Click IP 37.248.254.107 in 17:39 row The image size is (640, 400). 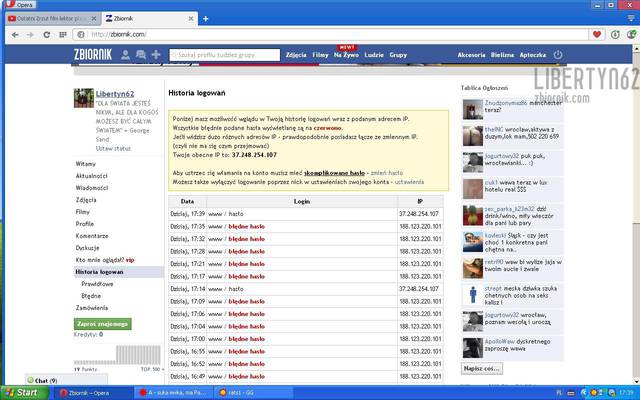pos(419,214)
